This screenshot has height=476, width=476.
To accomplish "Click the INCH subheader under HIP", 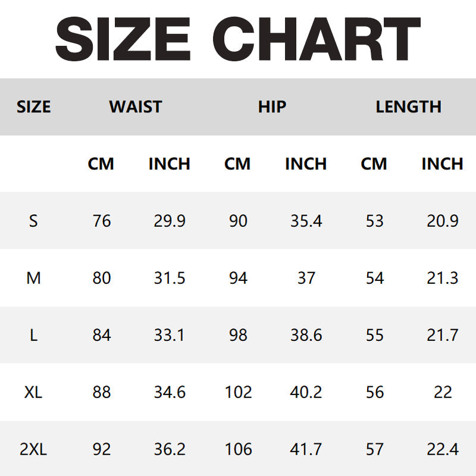I will pyautogui.click(x=306, y=164).
